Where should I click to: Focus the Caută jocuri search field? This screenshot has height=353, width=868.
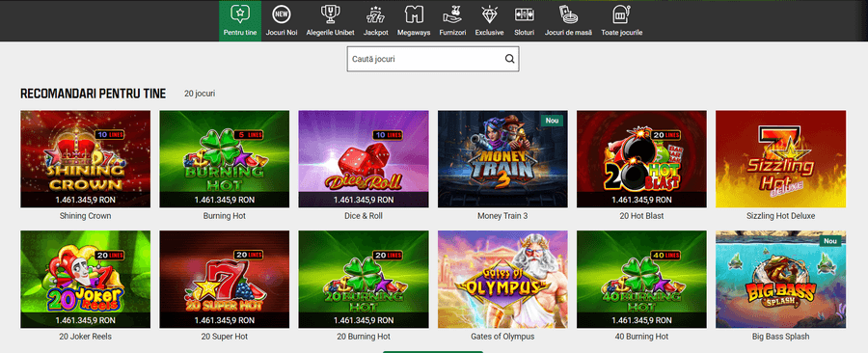[433, 59]
